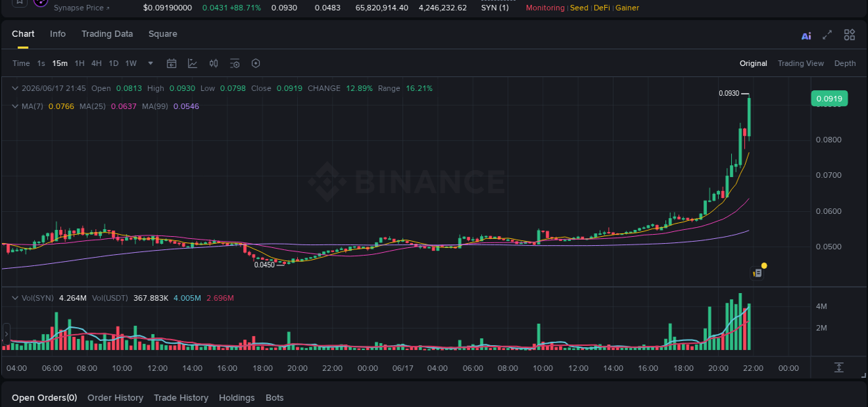868x407 pixels.
Task: Select the 1W time interval
Action: [131, 63]
